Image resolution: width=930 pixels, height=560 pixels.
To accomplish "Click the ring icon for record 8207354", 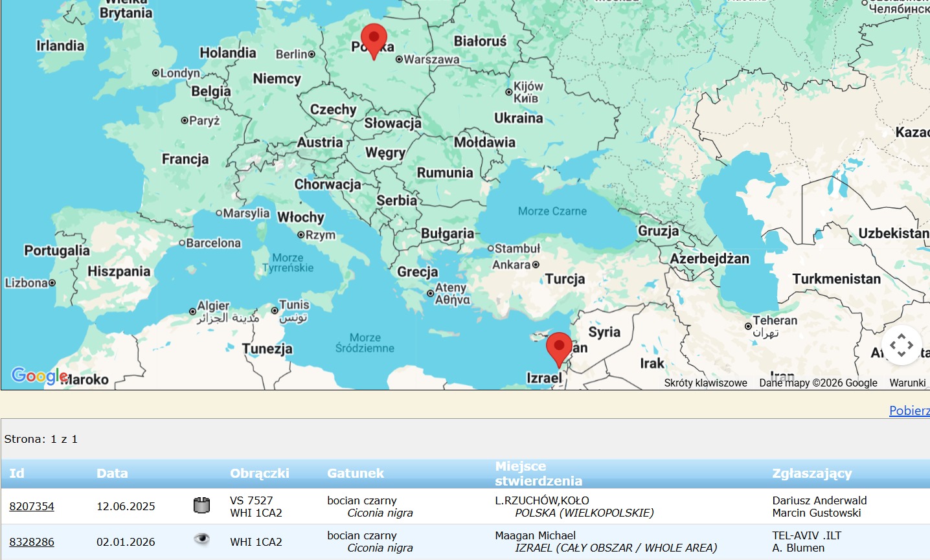I will click(202, 506).
